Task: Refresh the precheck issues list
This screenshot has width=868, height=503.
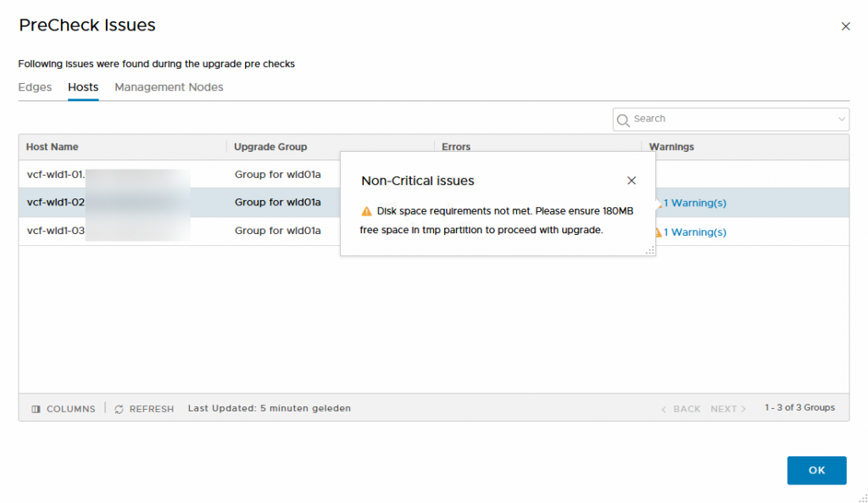Action: click(144, 409)
